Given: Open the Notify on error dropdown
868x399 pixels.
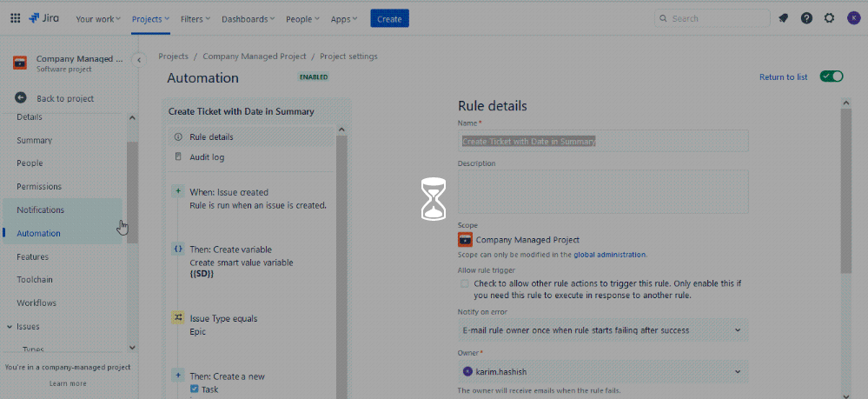Looking at the screenshot, I should 603,329.
